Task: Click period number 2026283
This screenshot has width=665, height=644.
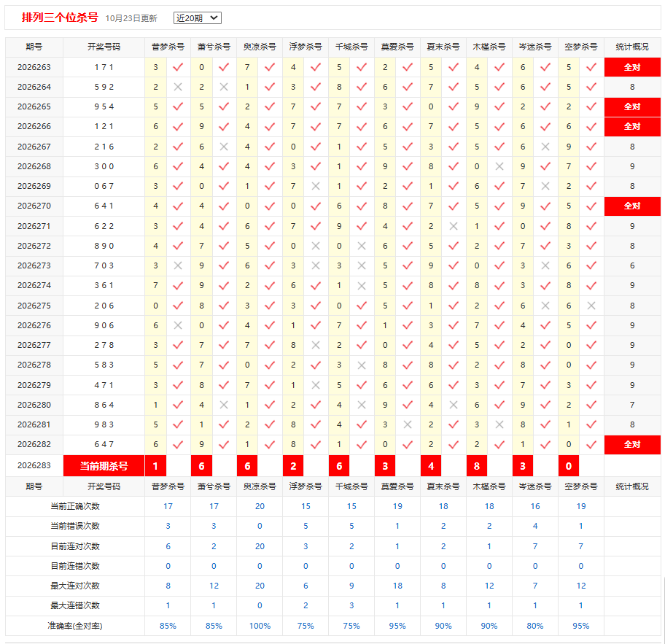Action: coord(34,465)
